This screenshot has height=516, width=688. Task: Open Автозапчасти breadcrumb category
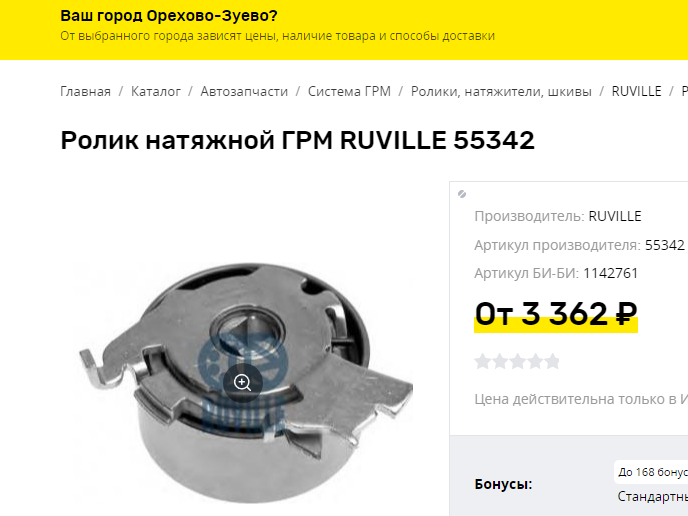tap(244, 91)
